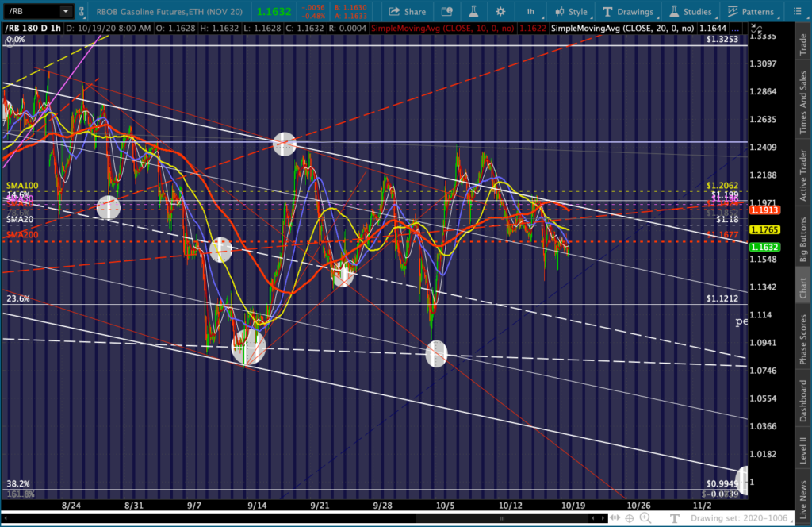
Task: Click the text drawing tool T icon
Action: click(x=674, y=517)
